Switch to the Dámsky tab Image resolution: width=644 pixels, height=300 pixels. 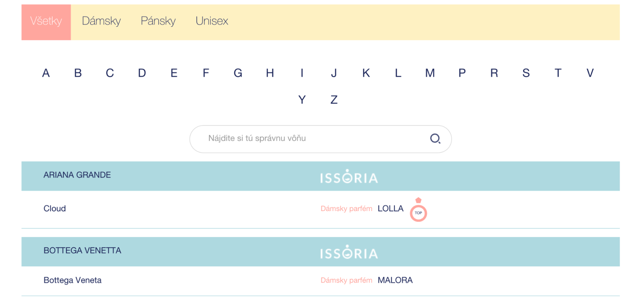[101, 21]
